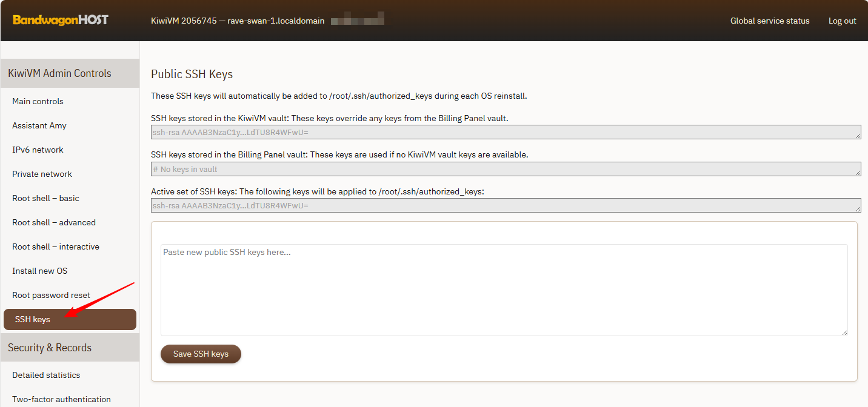868x407 pixels.
Task: Grab resize handle of new SSH keys textarea
Action: [844, 333]
